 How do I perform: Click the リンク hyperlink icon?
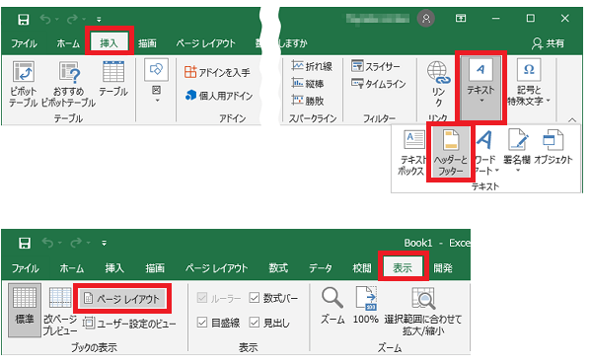(x=438, y=83)
